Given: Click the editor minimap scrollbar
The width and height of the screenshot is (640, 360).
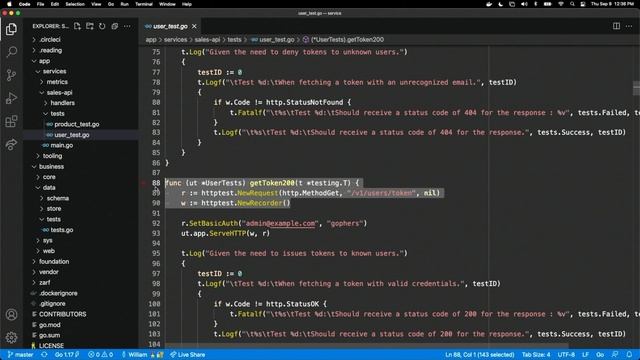Looking at the screenshot, I should point(636,88).
